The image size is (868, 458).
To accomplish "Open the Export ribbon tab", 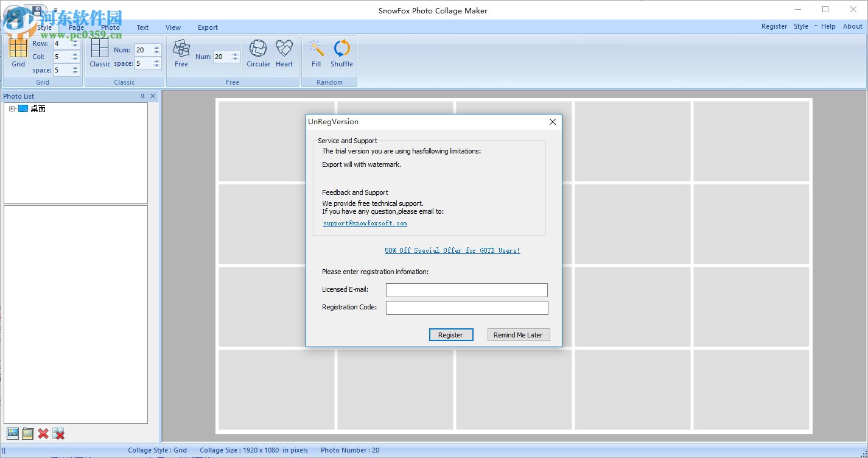I will click(208, 27).
